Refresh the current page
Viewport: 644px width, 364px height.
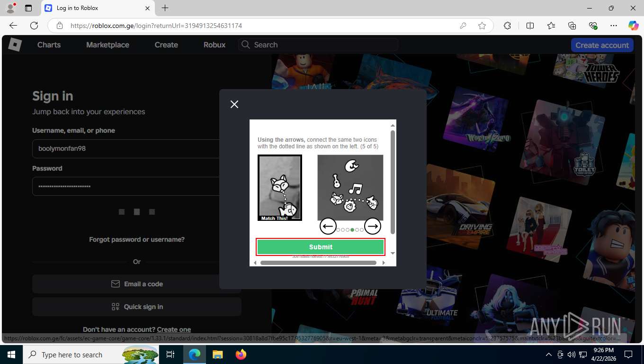(34, 26)
